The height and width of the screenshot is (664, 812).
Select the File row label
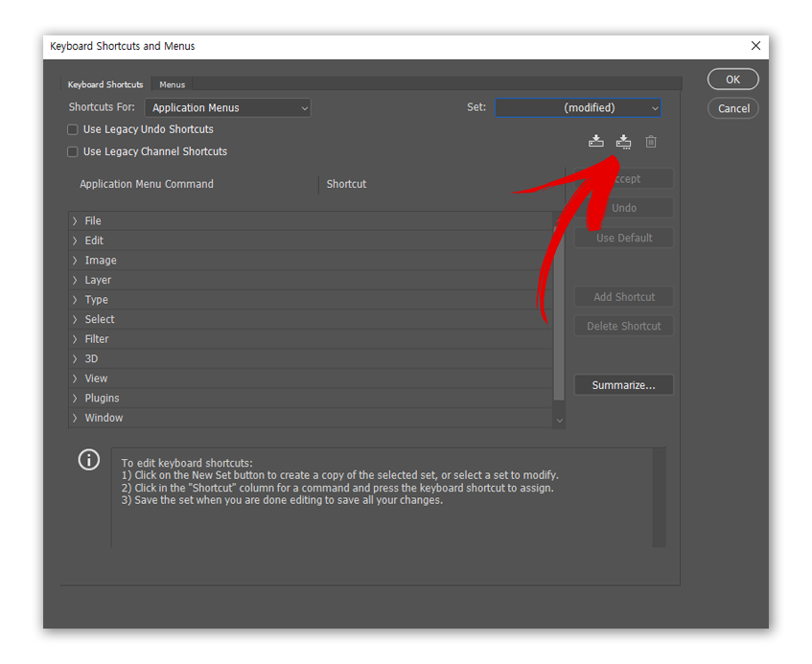pyautogui.click(x=93, y=221)
